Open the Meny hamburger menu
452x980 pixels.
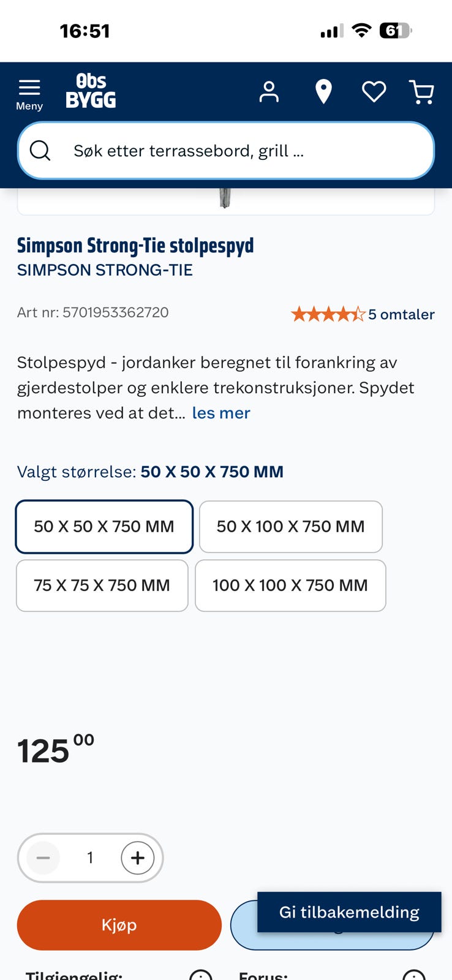(29, 95)
